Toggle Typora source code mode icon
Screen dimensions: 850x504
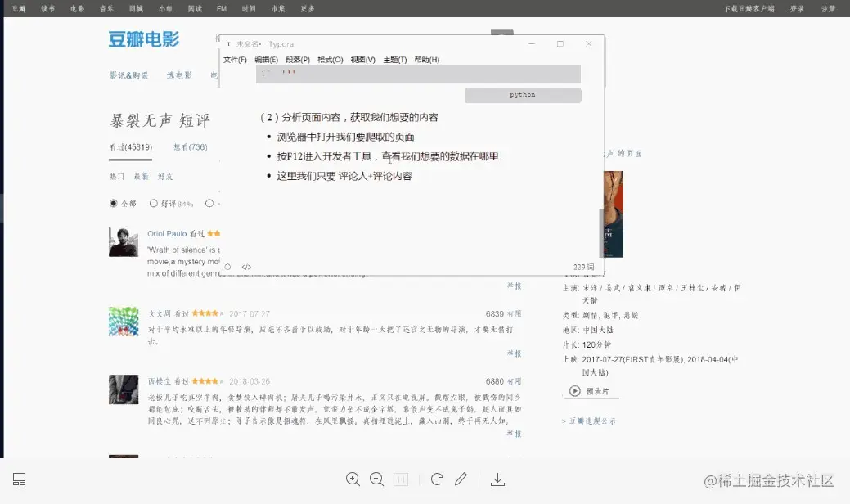pos(246,267)
